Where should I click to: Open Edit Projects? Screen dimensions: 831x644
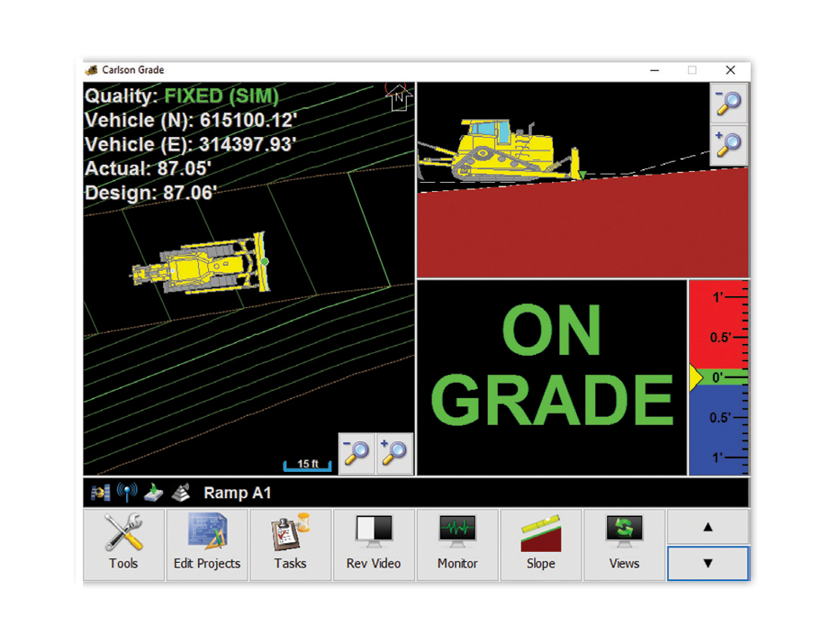click(207, 544)
